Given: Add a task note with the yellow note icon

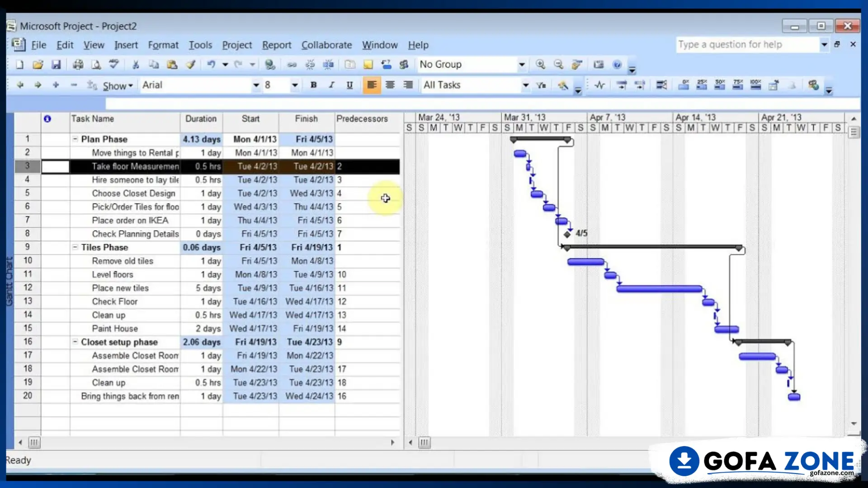Looking at the screenshot, I should pos(368,65).
